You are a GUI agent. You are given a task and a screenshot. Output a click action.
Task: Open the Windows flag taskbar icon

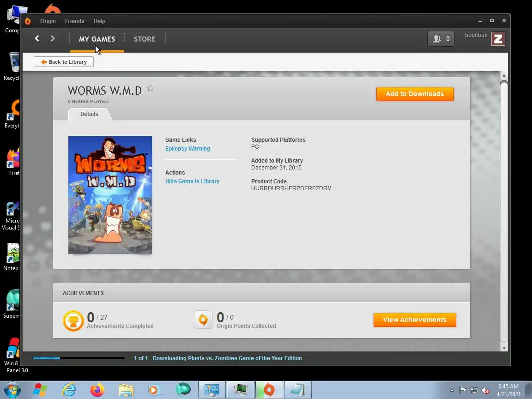[40, 390]
